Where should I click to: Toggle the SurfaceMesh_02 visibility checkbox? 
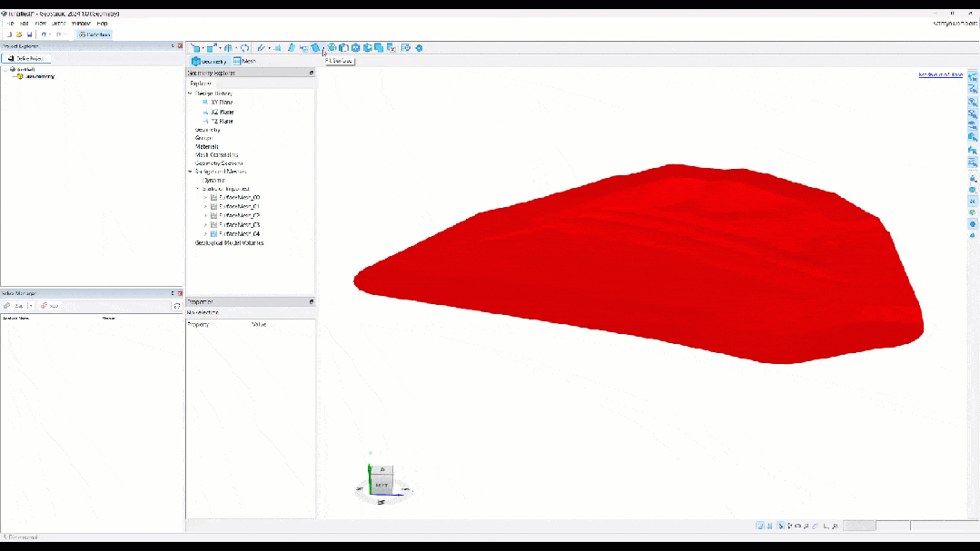coord(213,215)
